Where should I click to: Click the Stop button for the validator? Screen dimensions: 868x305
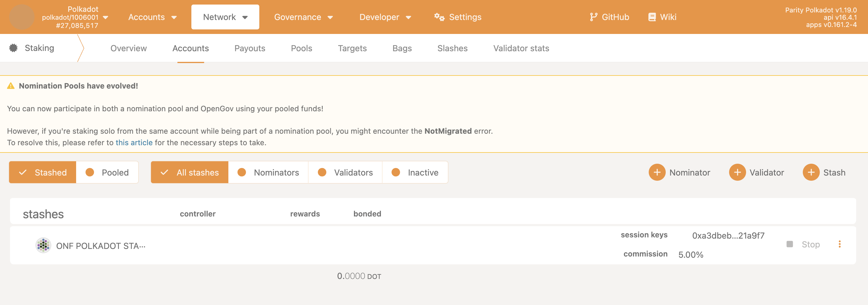coord(810,244)
